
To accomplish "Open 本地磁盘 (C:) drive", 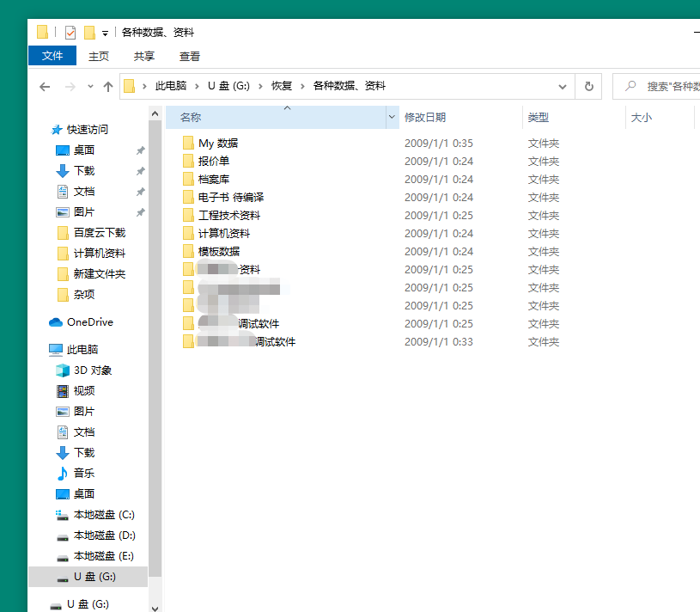I will pyautogui.click(x=104, y=515).
